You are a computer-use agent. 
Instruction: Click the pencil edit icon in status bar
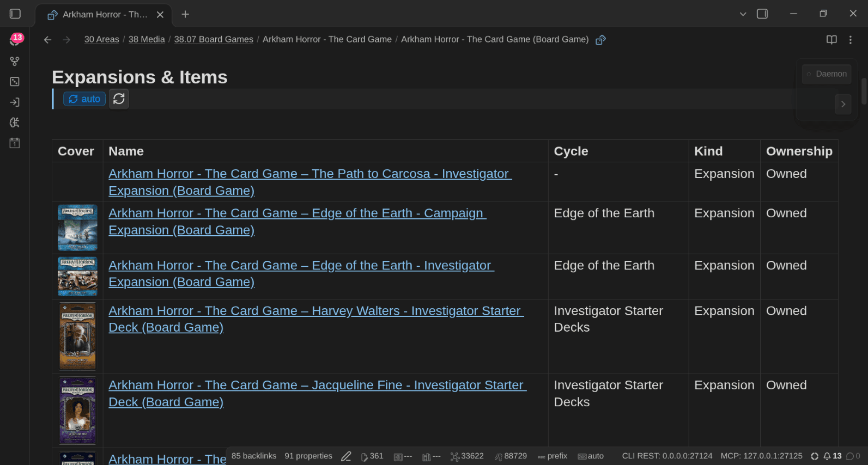pos(346,456)
